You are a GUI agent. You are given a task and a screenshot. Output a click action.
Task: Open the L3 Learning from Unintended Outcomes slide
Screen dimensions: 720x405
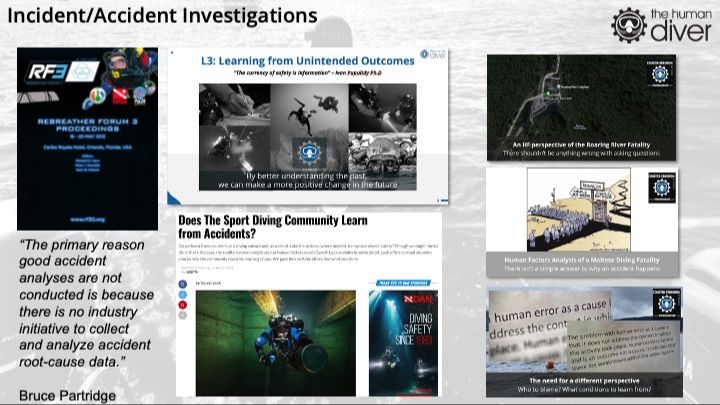308,126
